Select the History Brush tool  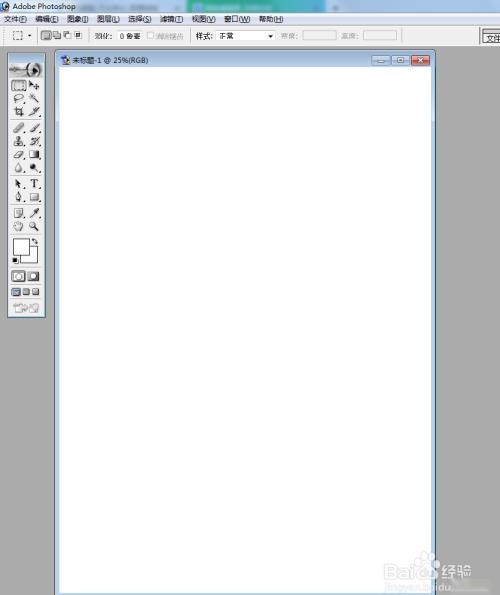click(x=34, y=142)
